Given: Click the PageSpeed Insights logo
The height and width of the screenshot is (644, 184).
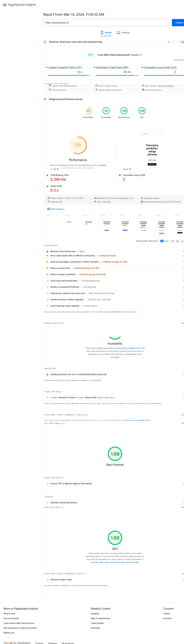Looking at the screenshot, I should [x=19, y=5].
